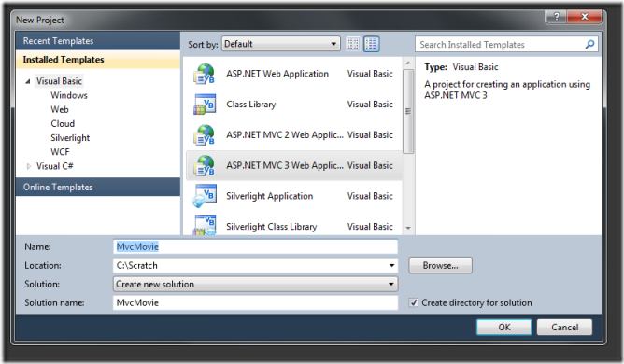Click the search magnifier icon
The image size is (624, 364).
(x=589, y=44)
